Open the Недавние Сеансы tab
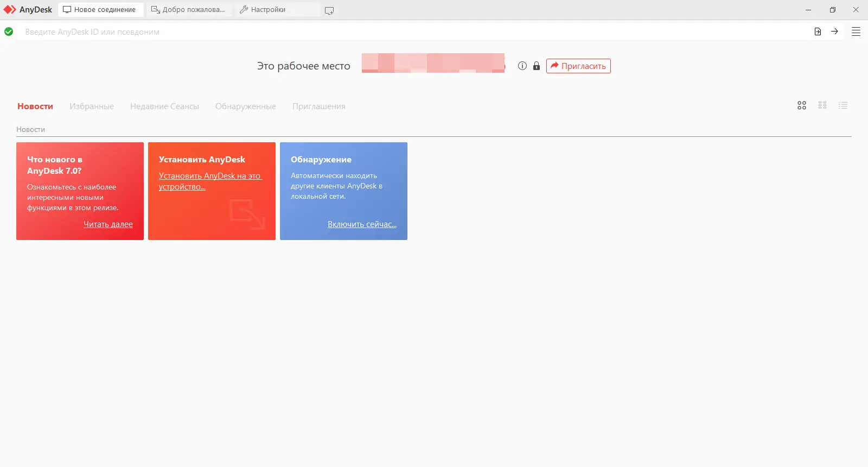 [x=164, y=106]
